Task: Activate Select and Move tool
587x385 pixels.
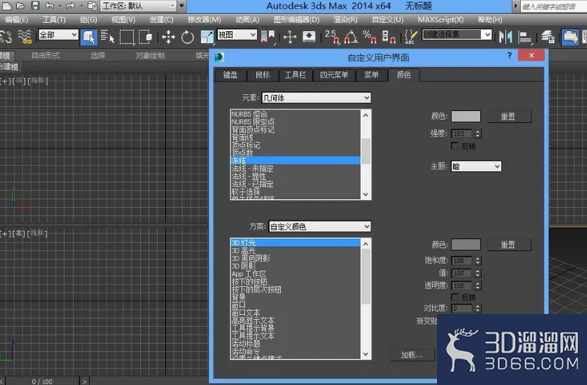Action: [168, 37]
